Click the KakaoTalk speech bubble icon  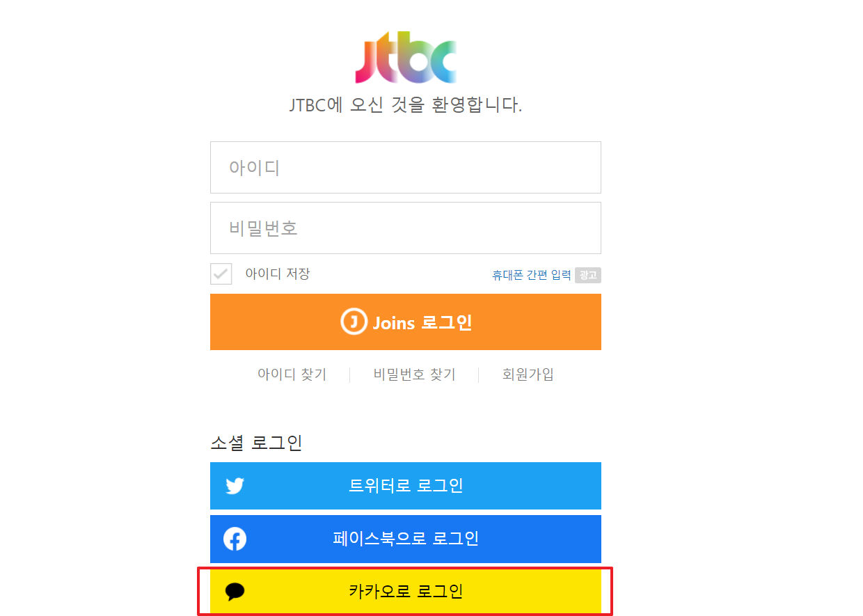[235, 592]
